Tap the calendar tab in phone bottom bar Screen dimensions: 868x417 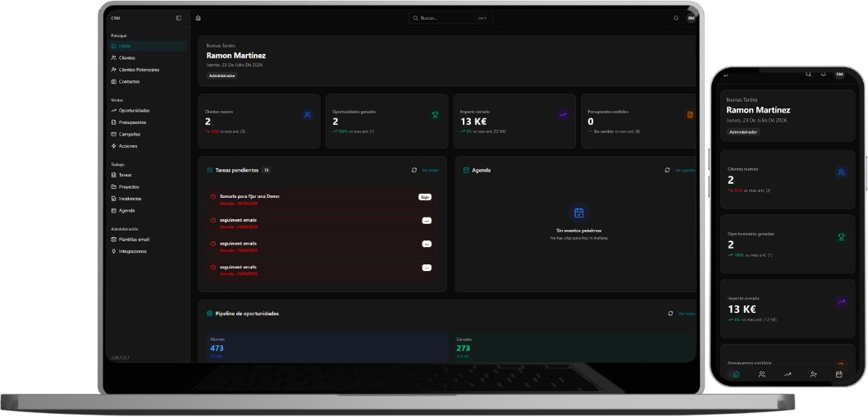click(839, 374)
